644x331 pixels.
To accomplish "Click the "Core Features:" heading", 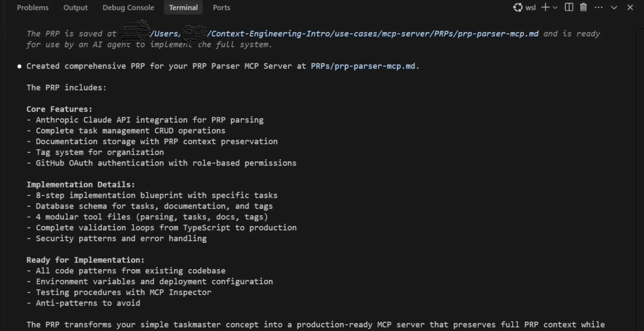I will [x=59, y=109].
